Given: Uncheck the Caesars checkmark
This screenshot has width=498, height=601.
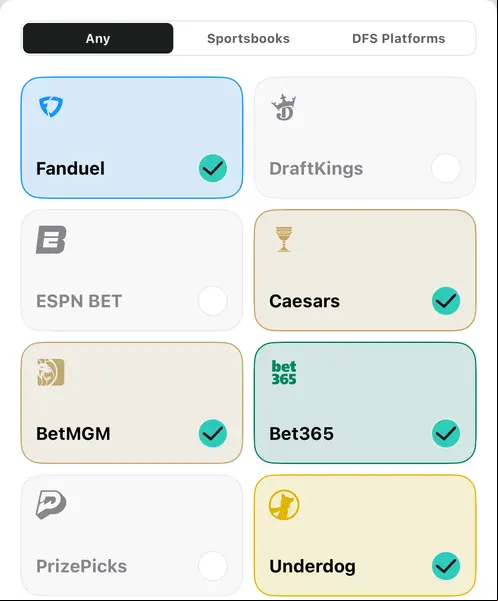Looking at the screenshot, I should click(446, 301).
